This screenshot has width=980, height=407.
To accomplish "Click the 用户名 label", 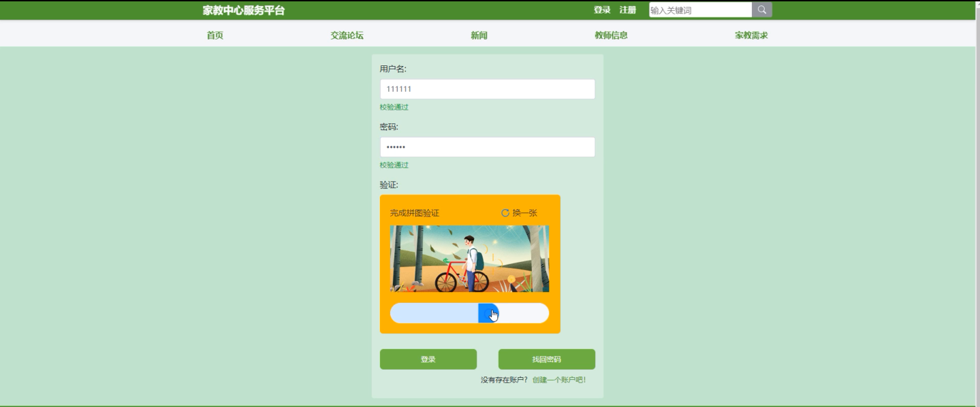I will tap(393, 69).
